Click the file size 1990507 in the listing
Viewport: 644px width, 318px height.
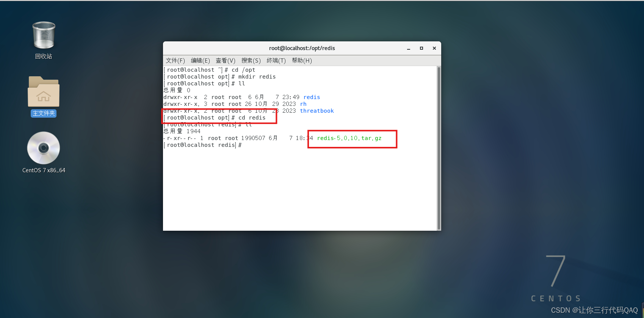253,138
